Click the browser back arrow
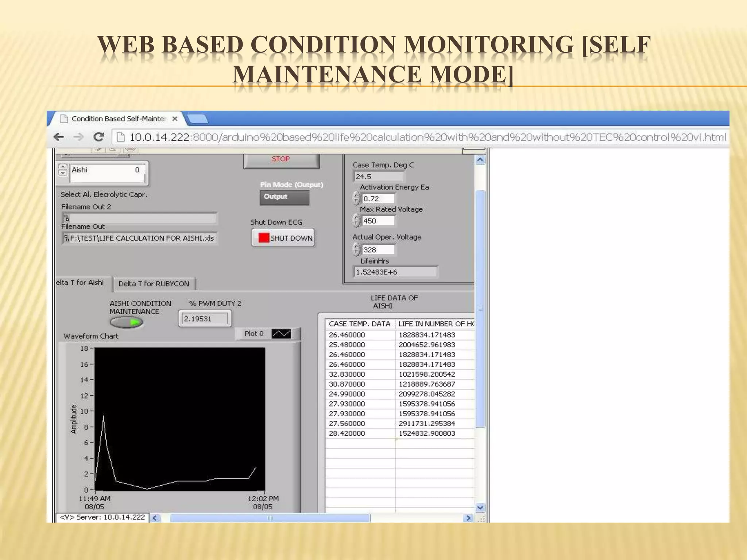 tap(59, 137)
